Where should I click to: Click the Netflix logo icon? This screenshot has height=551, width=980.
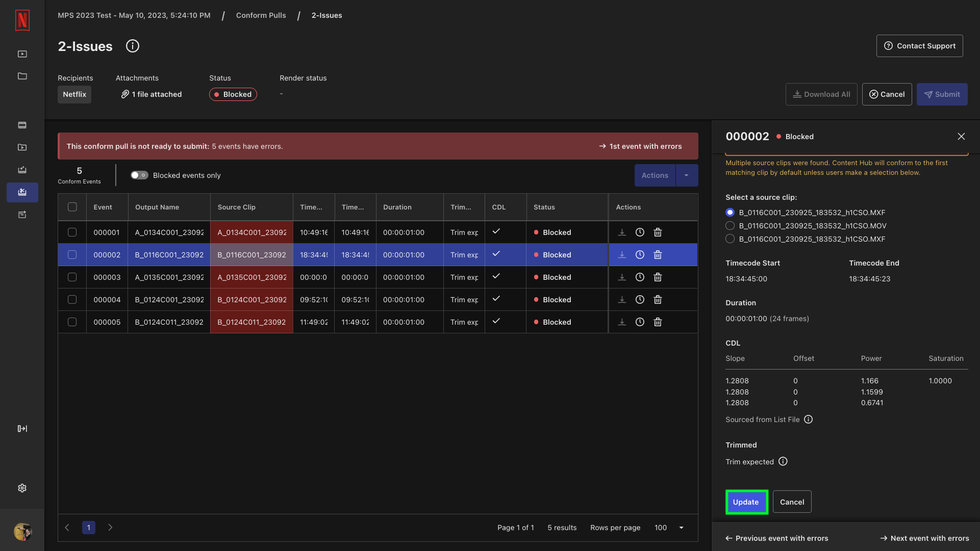pos(22,20)
